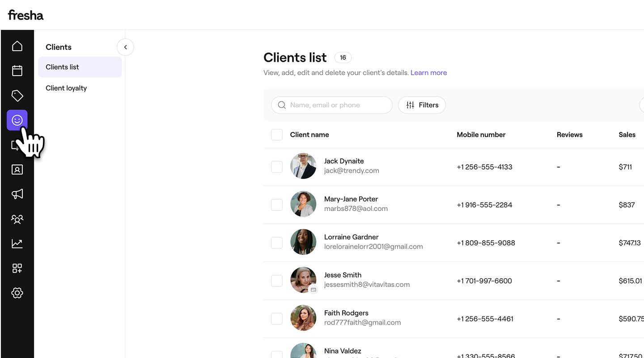Open the Team profile card icon
This screenshot has height=358, width=644.
tap(17, 170)
